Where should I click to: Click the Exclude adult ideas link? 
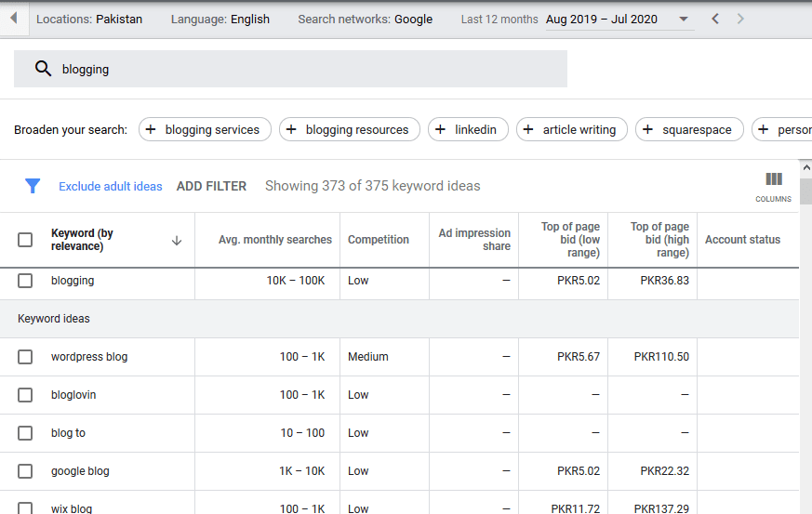(111, 186)
